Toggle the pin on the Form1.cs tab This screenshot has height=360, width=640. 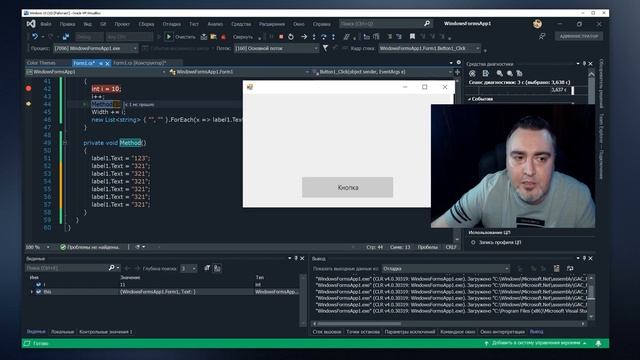coord(100,63)
